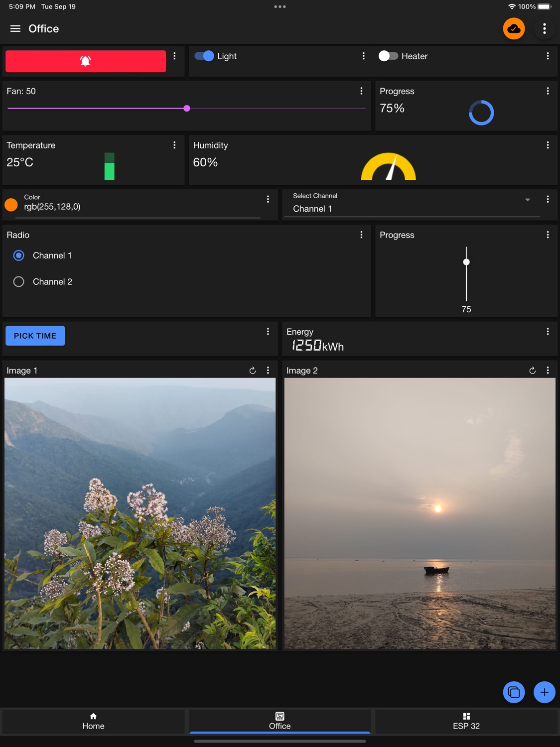Click the vertical Progress slider handle

[x=466, y=262]
